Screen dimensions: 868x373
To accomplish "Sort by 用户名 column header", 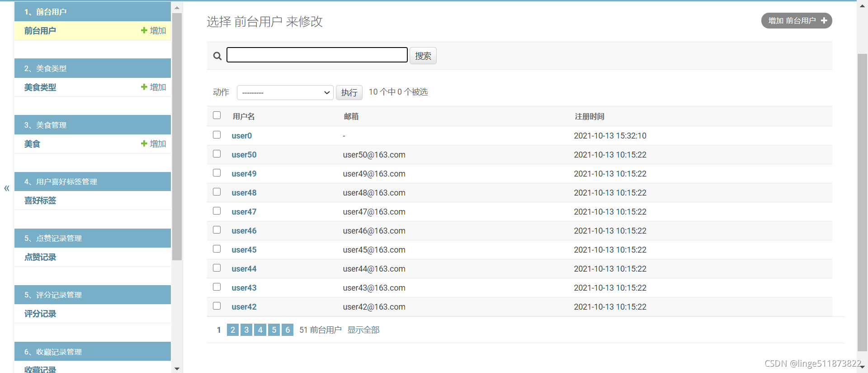I will pos(244,116).
